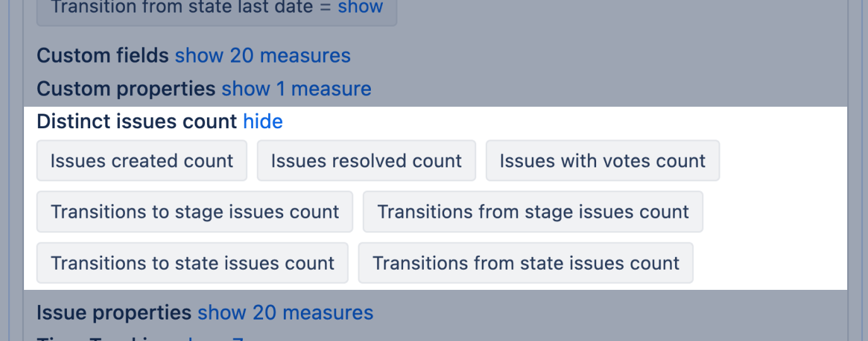Expand Issue properties 20 measures list
This screenshot has height=341, width=868.
coord(285,313)
